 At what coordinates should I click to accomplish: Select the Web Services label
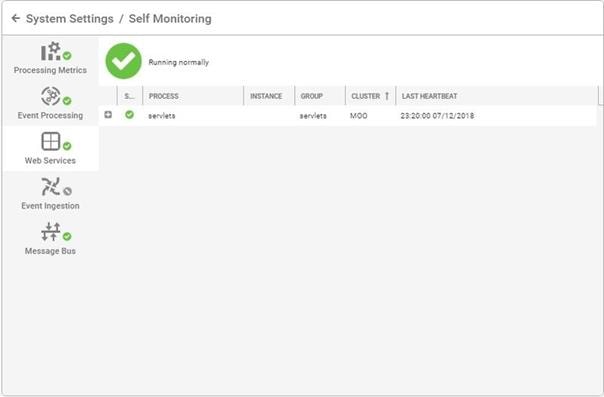click(50, 161)
